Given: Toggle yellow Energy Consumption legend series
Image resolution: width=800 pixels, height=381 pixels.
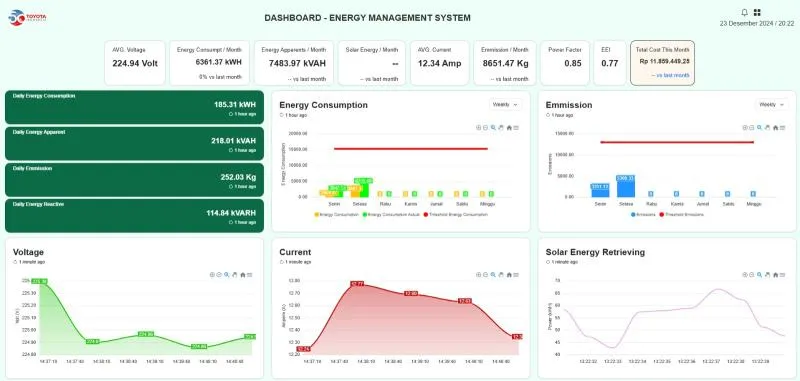Looking at the screenshot, I should click(337, 215).
